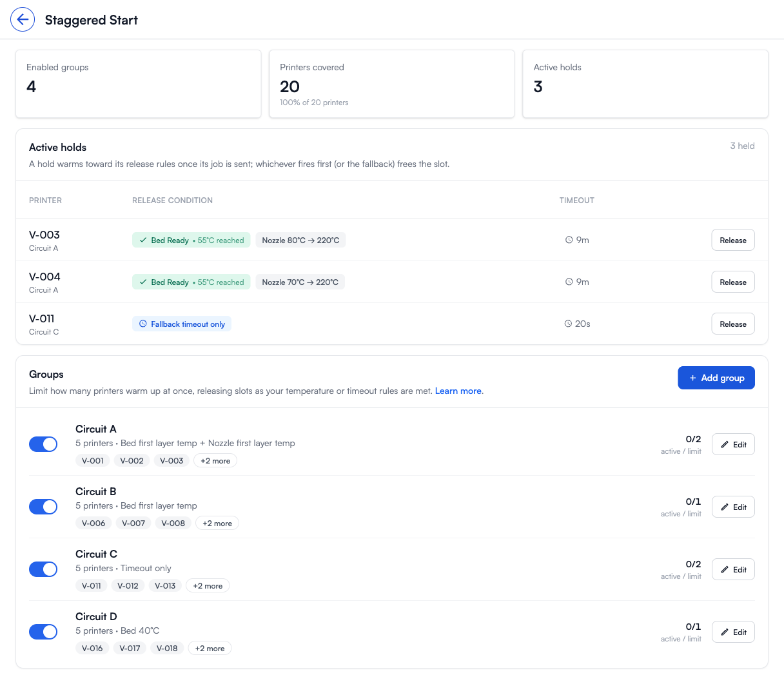
Task: Click the clock icon in V-003 timeout
Action: pyautogui.click(x=569, y=240)
